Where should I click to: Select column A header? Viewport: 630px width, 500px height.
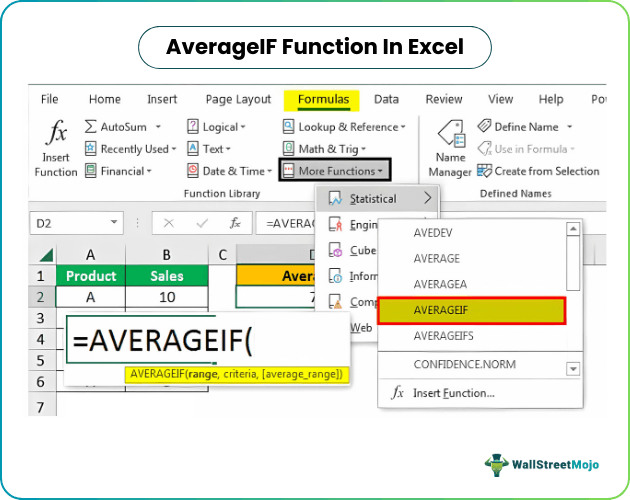91,254
